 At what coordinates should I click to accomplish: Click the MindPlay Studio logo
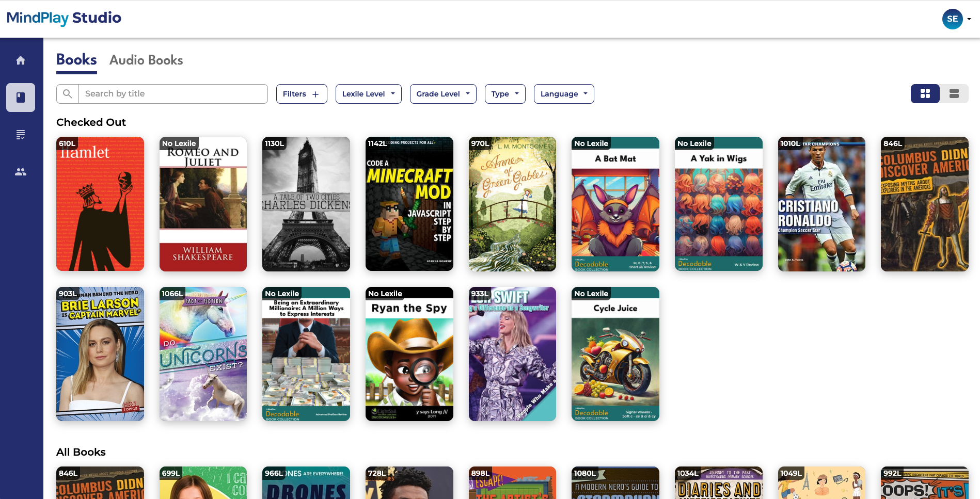pyautogui.click(x=64, y=18)
